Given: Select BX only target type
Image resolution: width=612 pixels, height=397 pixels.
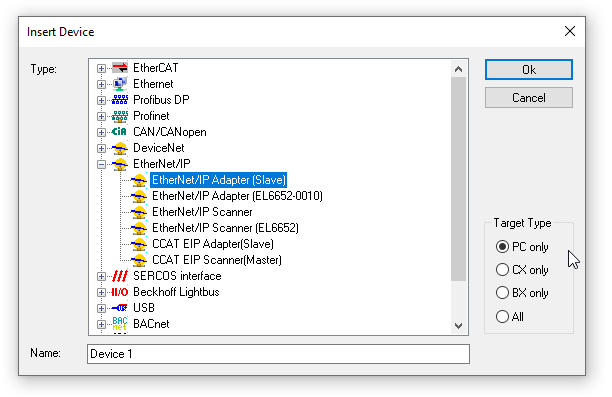Looking at the screenshot, I should point(522,293).
